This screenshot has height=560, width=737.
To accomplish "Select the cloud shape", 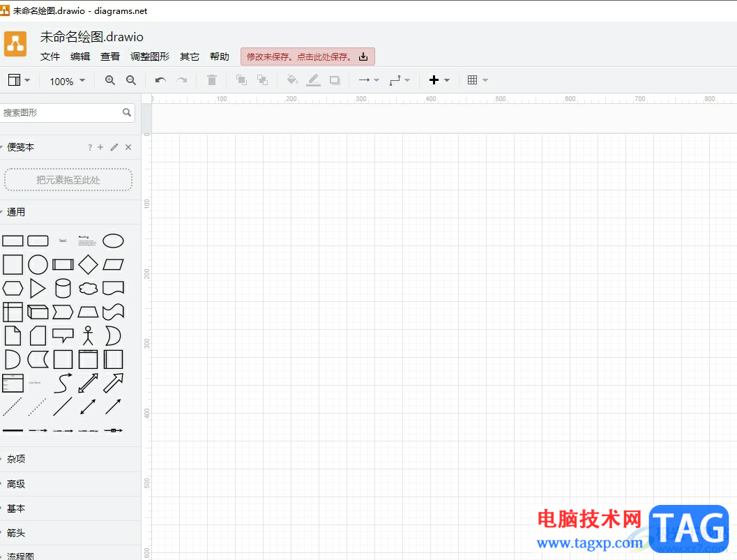I will (x=88, y=288).
